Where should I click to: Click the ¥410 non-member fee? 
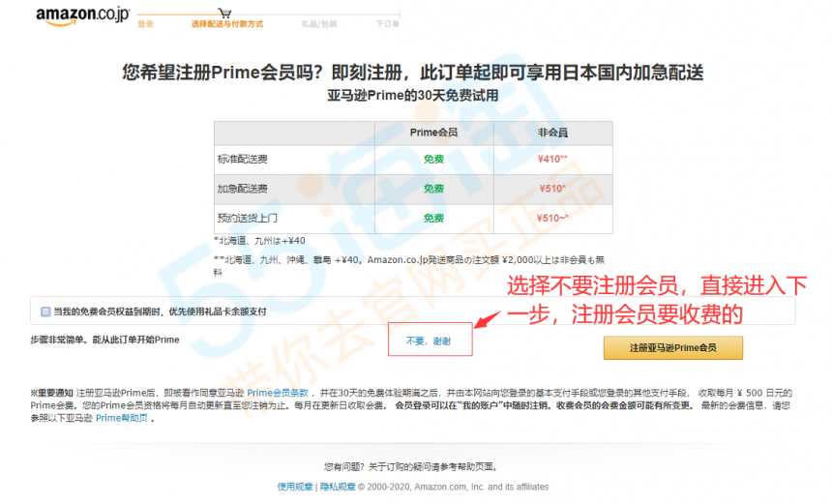point(552,160)
